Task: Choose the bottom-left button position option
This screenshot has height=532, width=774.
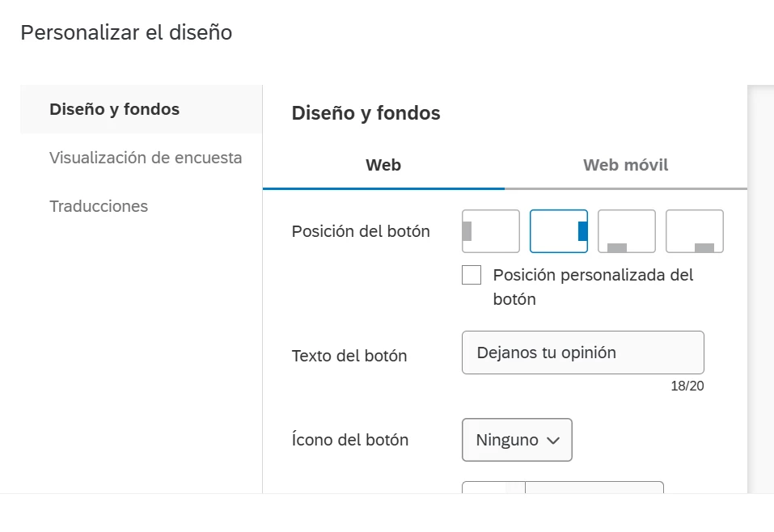Action: pyautogui.click(x=627, y=231)
